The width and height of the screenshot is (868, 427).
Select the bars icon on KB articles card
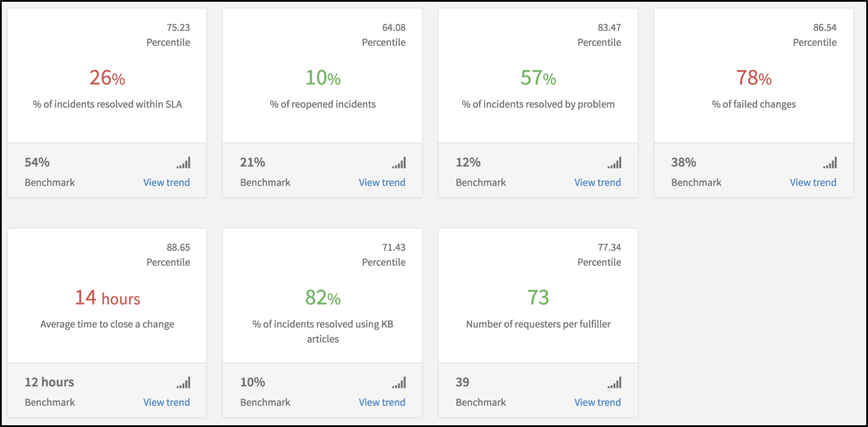tap(399, 382)
